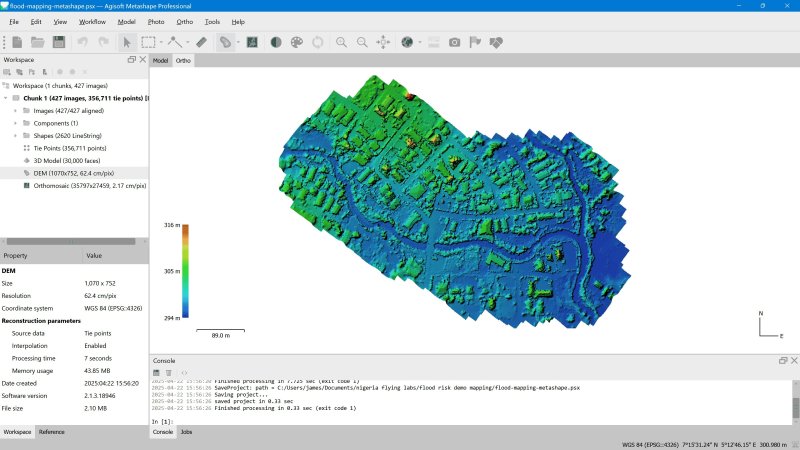Open the Workflow menu
The height and width of the screenshot is (450, 800).
tap(92, 22)
